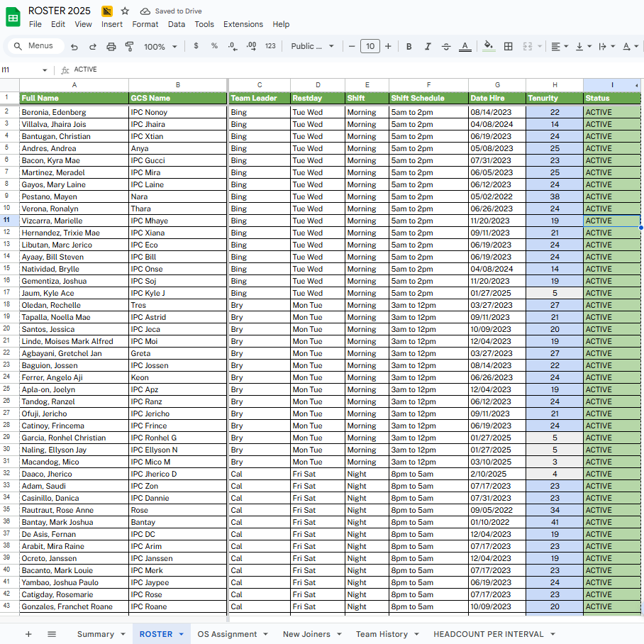Redo the last undone action

pos(93,46)
